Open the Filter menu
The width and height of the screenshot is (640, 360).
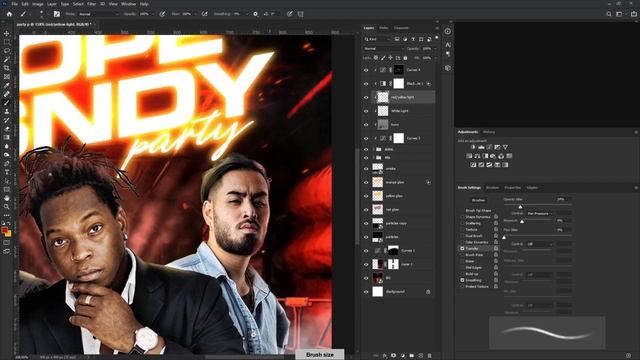91,4
